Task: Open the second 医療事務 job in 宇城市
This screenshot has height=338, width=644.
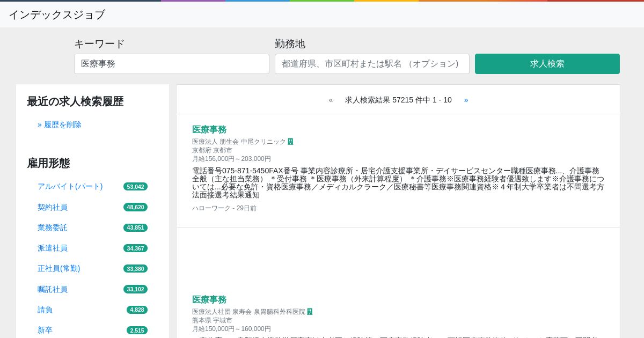Action: [x=209, y=299]
